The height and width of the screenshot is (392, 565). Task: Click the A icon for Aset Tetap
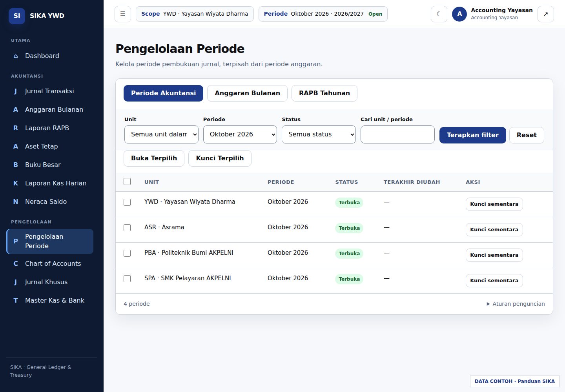pos(16,147)
